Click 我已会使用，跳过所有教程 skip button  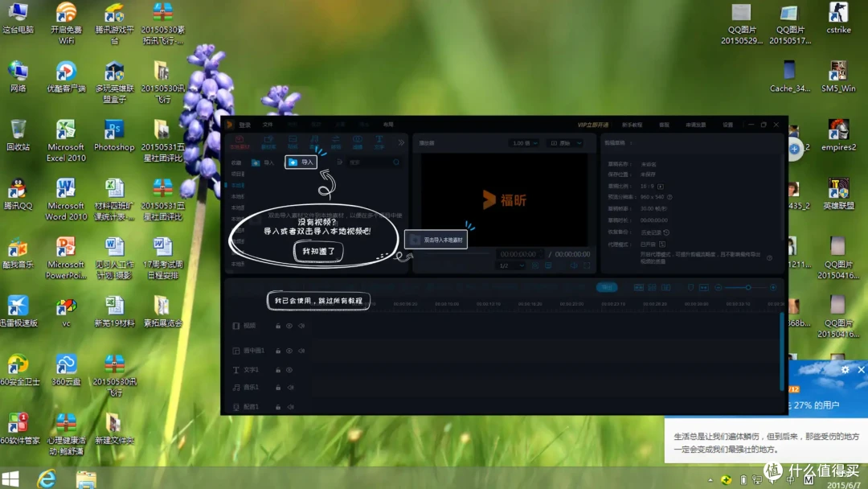point(318,301)
